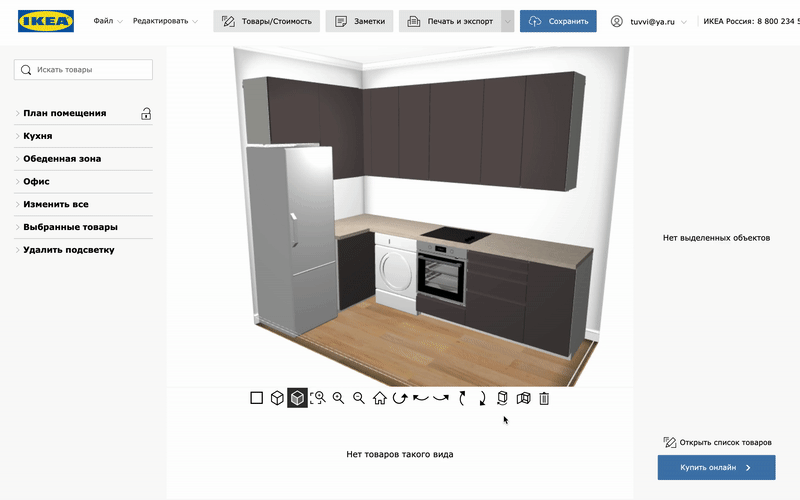800x500 pixels.
Task: Select the refrigerator in the 3D view
Action: pyautogui.click(x=292, y=240)
